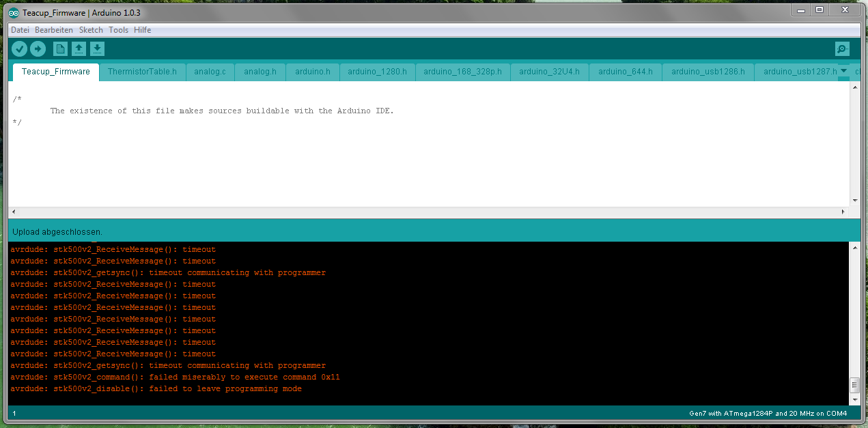
Task: Open the Tools menu
Action: (x=118, y=30)
